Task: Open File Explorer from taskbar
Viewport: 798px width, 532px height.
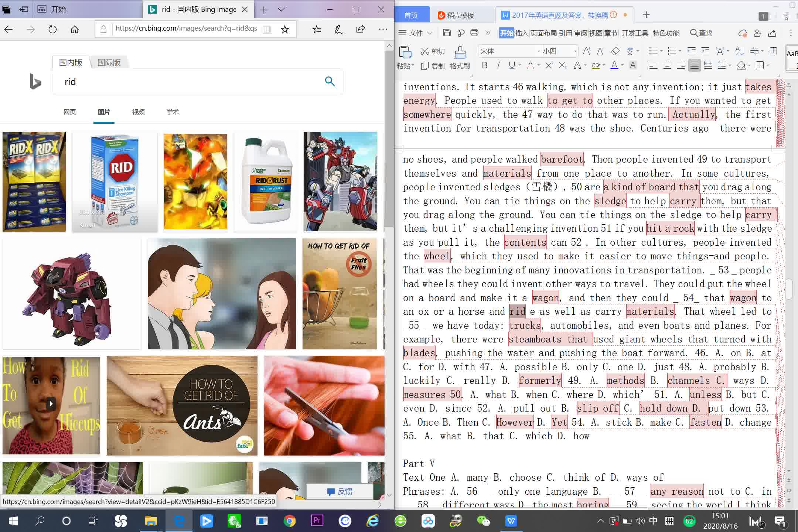Action: coord(151,521)
